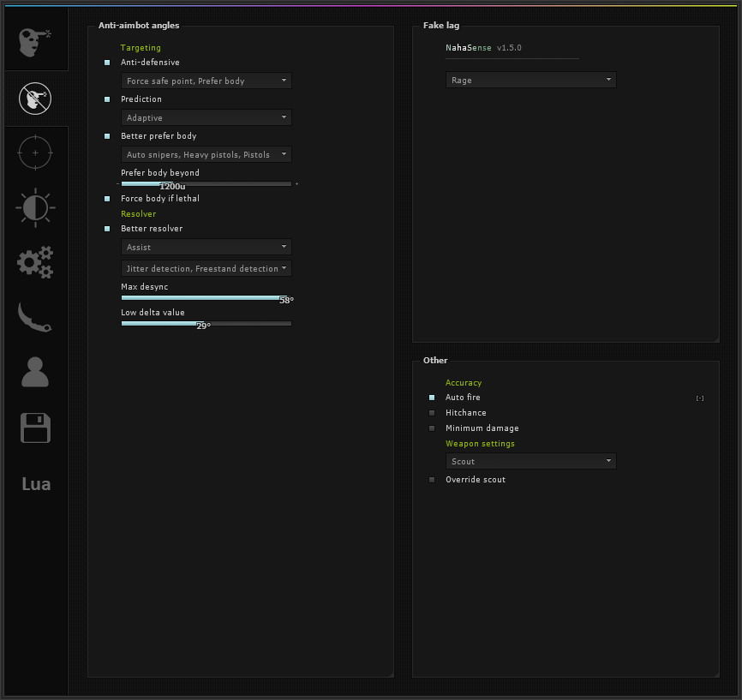Enable the Hitchance checkbox
The width and height of the screenshot is (742, 700).
point(432,413)
